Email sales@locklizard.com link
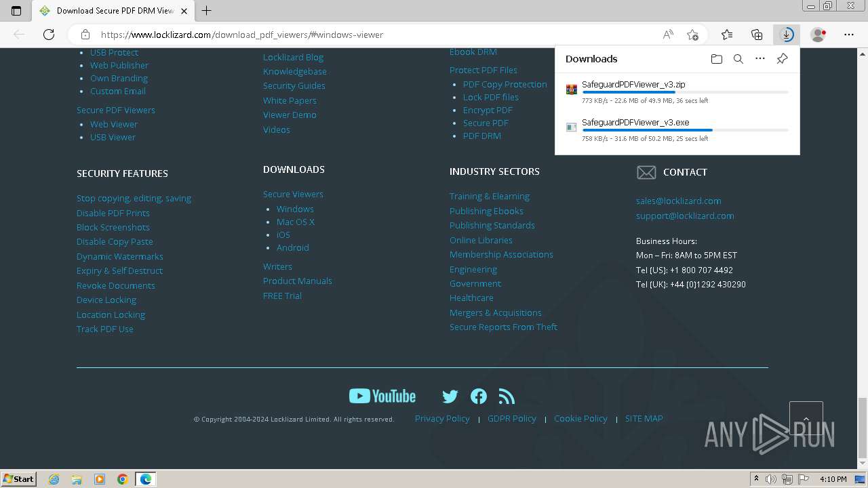The height and width of the screenshot is (488, 868). [x=679, y=201]
